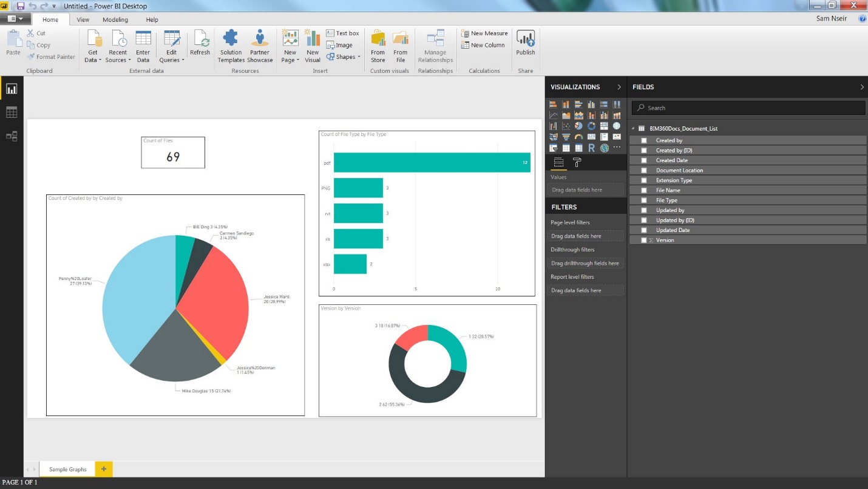Click the New Measure button
Image resolution: width=868 pixels, height=489 pixels.
pyautogui.click(x=484, y=33)
